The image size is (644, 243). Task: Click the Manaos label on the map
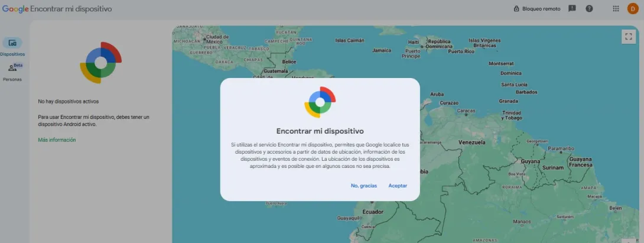tap(522, 222)
